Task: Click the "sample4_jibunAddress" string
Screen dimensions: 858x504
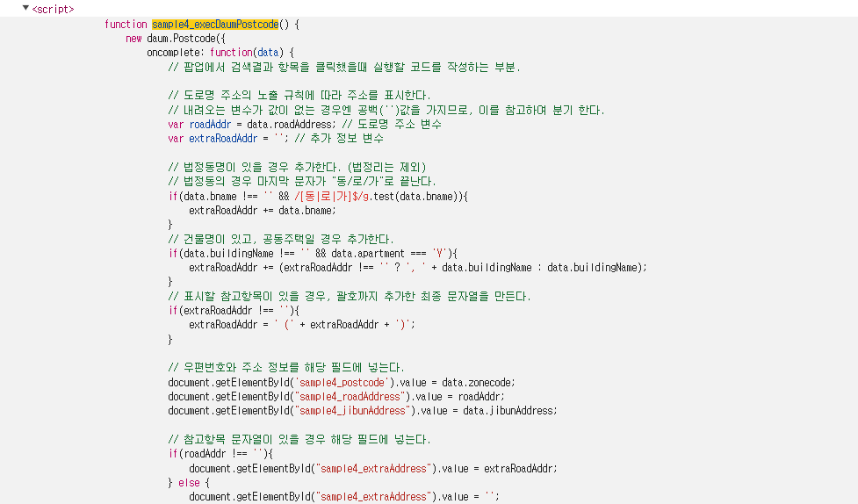Action: (x=352, y=411)
